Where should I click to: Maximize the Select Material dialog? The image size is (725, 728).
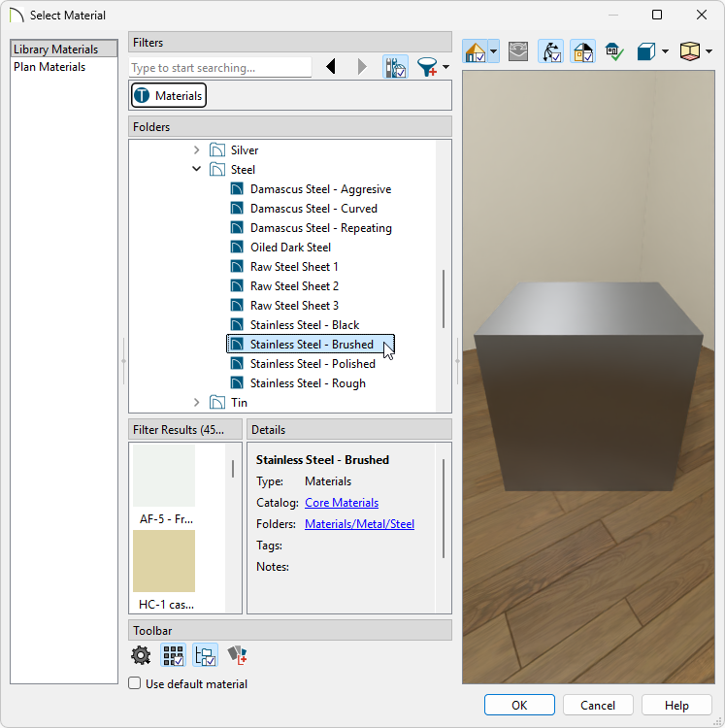(657, 15)
